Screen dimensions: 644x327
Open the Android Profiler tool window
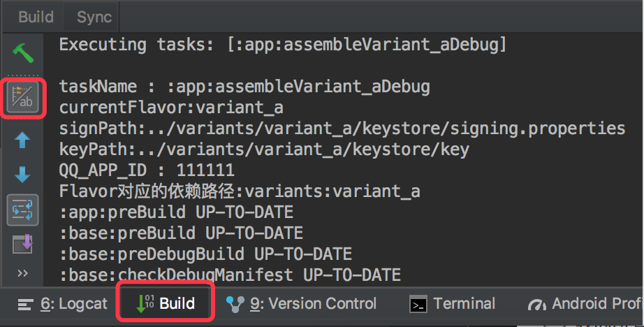tap(587, 304)
